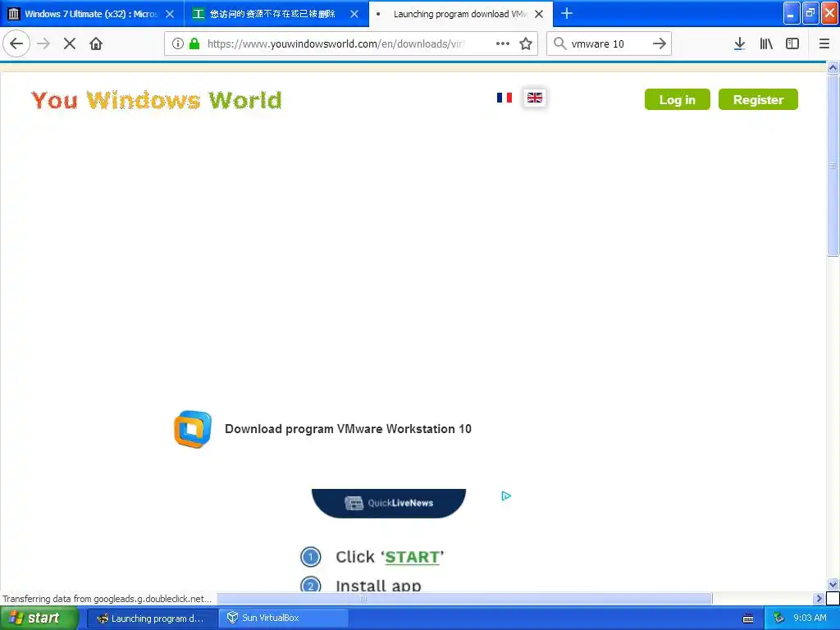Click the VMware Workstation program icon
840x630 pixels.
193,429
